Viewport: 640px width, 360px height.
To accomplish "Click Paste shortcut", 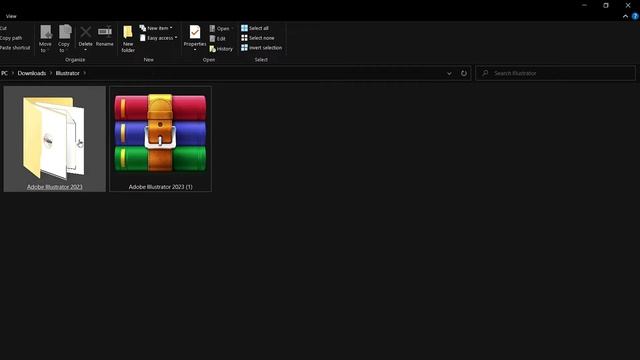I will 15,48.
